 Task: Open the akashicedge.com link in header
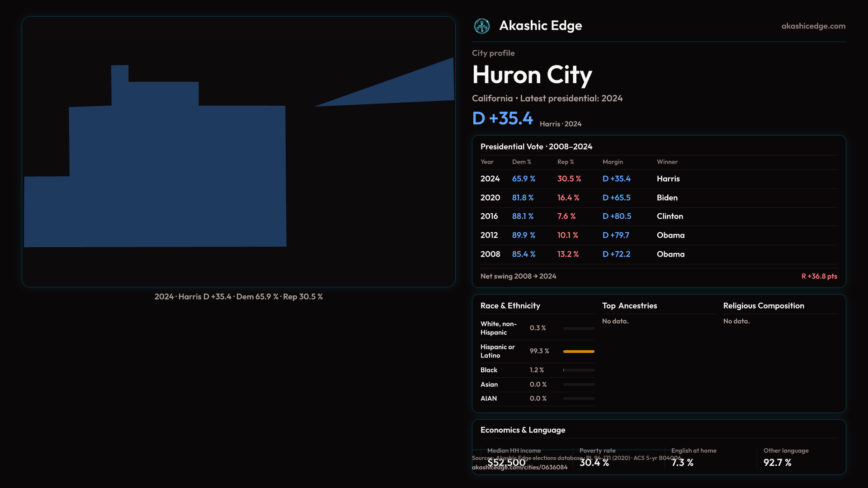[x=813, y=26]
